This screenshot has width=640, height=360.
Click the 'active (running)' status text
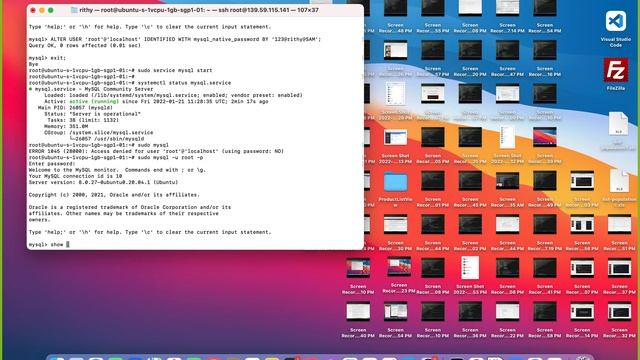point(94,101)
